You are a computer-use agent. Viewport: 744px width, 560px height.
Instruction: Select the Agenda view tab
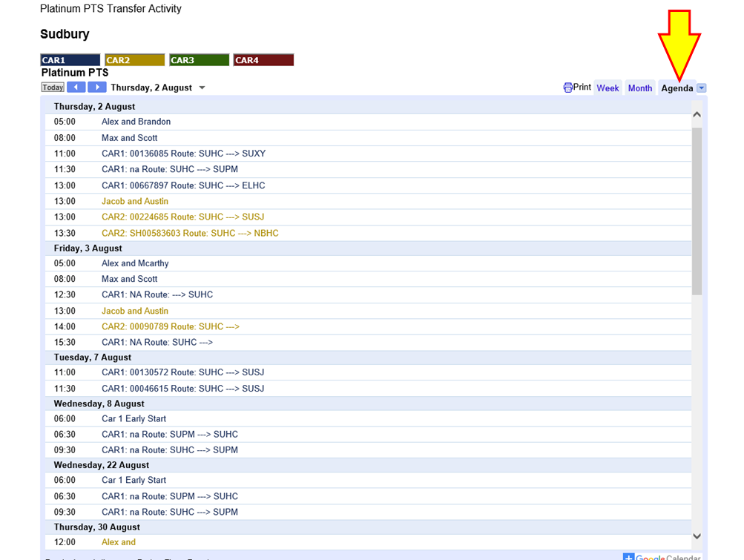[676, 88]
